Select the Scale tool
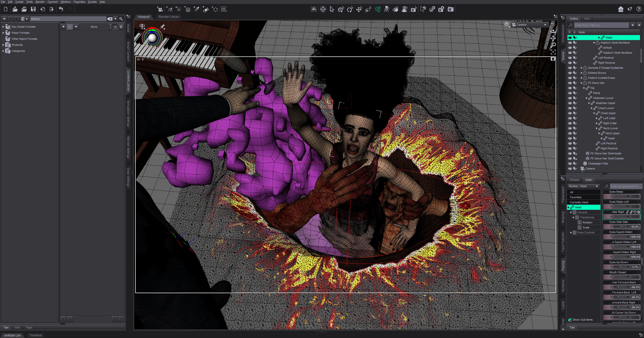 click(x=368, y=9)
